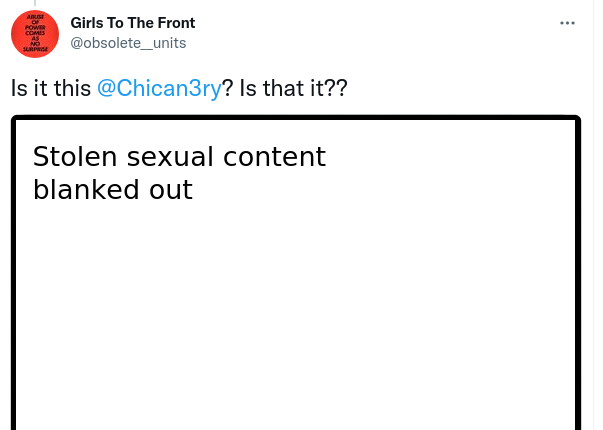Open the @Chican3ry mention link

[x=158, y=88]
